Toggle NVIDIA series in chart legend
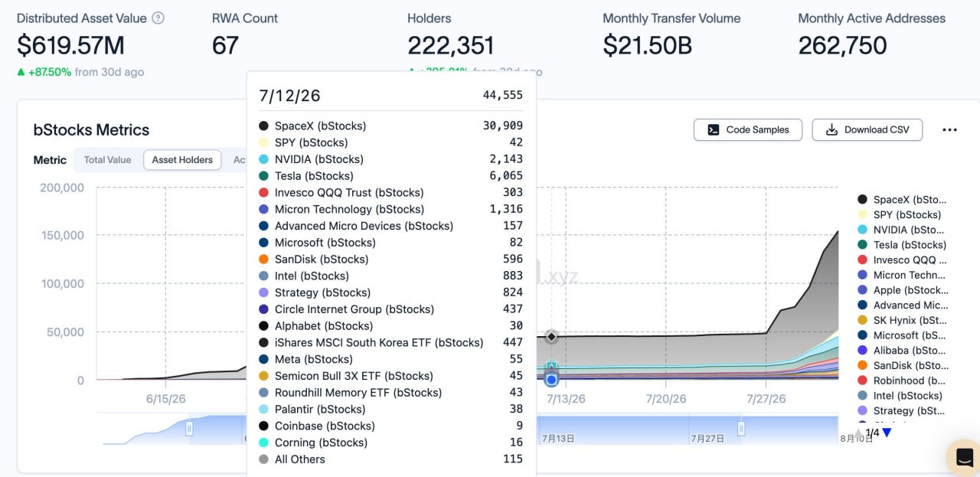The height and width of the screenshot is (477, 980). (901, 230)
